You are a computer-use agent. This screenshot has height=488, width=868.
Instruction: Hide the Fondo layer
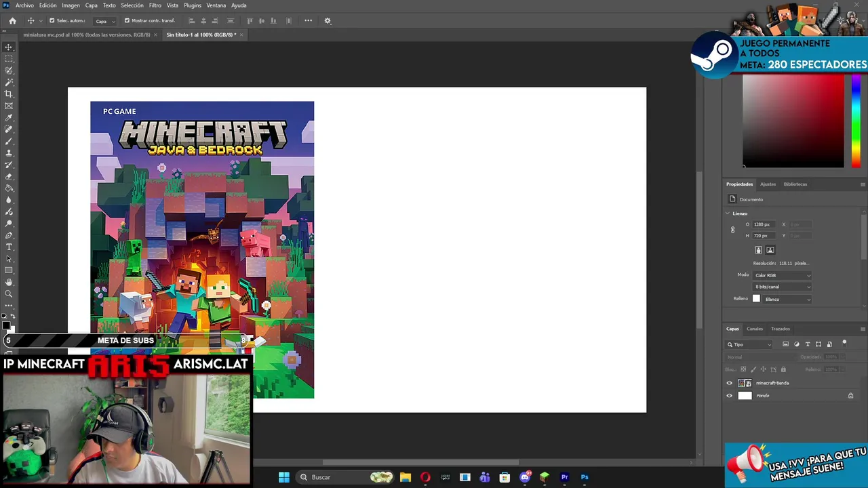730,396
